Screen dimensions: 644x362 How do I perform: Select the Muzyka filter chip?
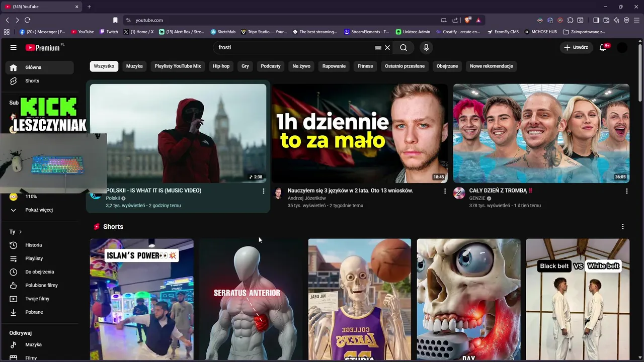[x=134, y=66]
